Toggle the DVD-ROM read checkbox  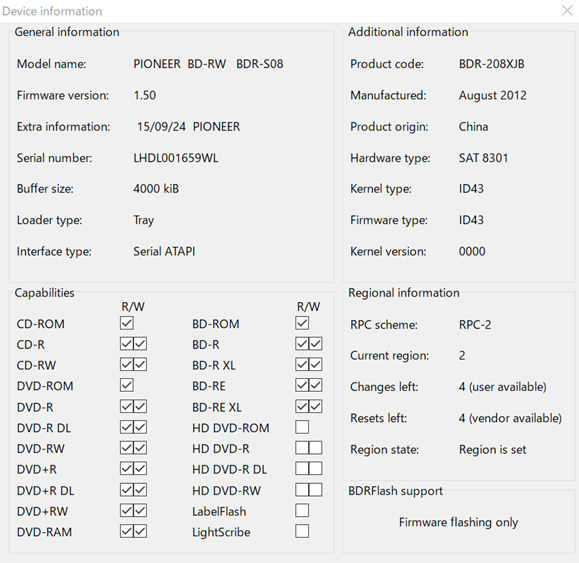[127, 385]
